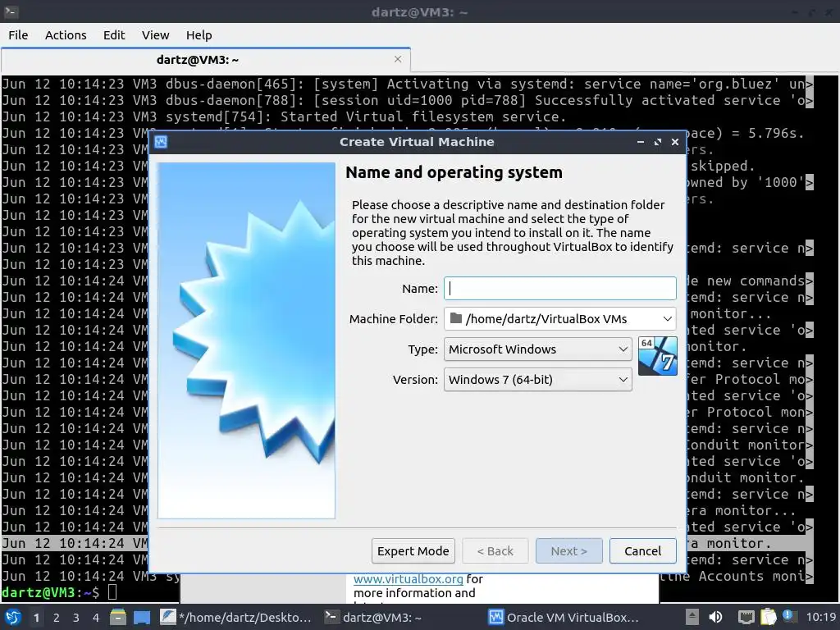Open the Edit menu in the terminal
The width and height of the screenshot is (840, 630).
tap(113, 35)
